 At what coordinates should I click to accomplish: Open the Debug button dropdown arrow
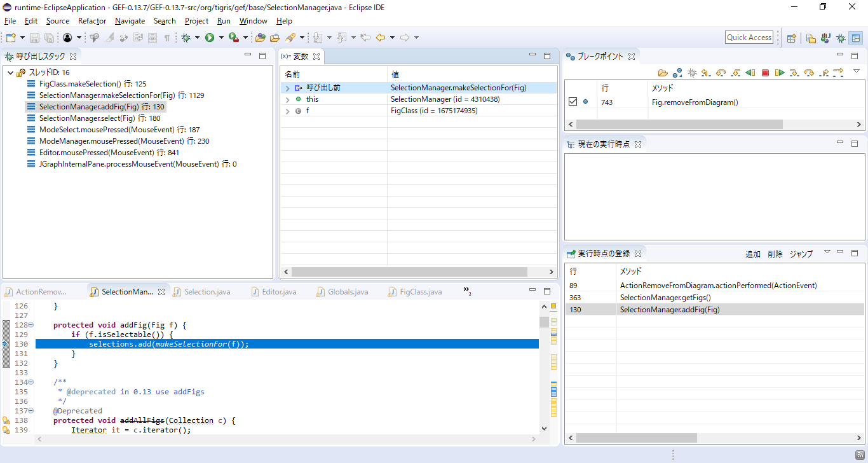(x=197, y=38)
